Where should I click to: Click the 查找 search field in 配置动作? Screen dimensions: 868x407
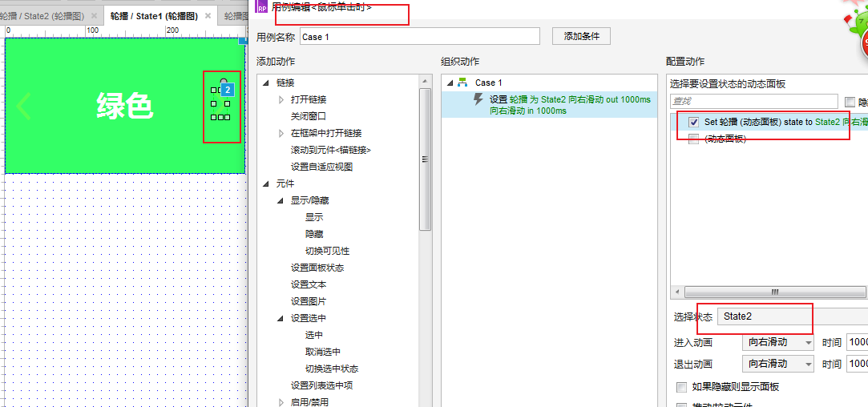(754, 101)
